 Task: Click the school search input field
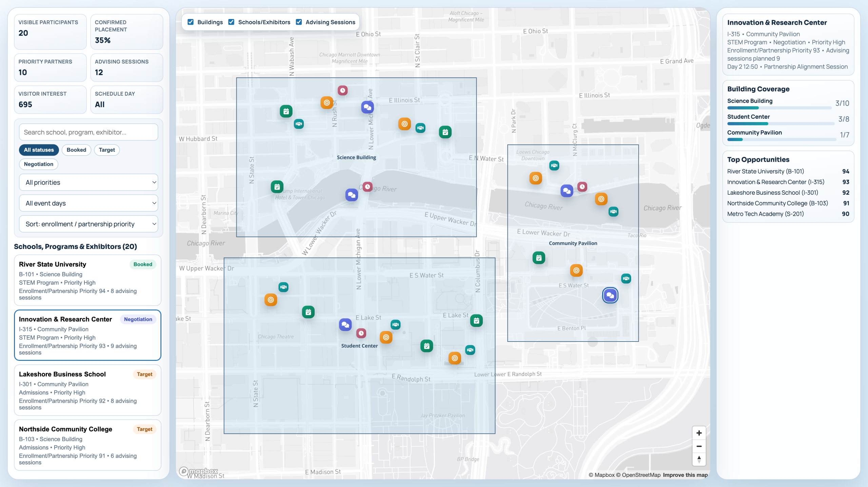click(88, 132)
